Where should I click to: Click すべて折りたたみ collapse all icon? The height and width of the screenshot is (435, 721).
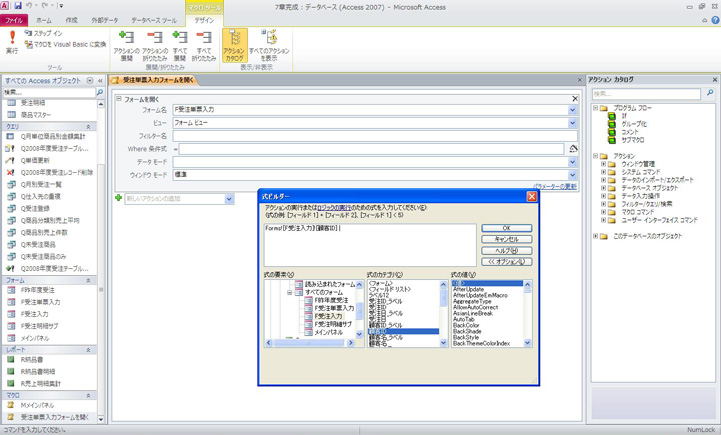[x=204, y=45]
